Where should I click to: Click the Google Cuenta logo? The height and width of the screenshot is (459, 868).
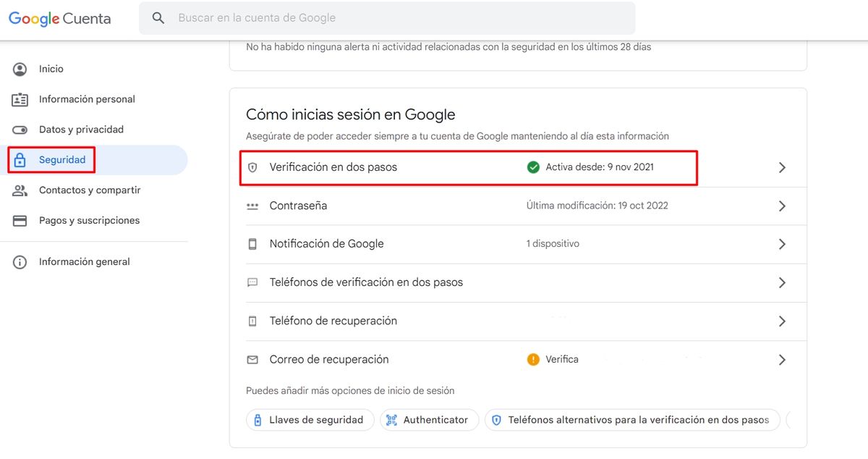[59, 18]
